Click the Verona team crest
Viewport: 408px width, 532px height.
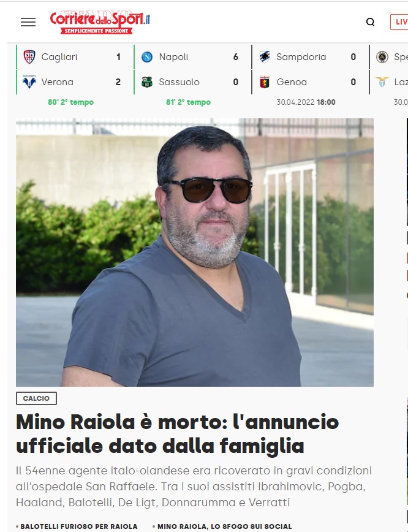[29, 82]
